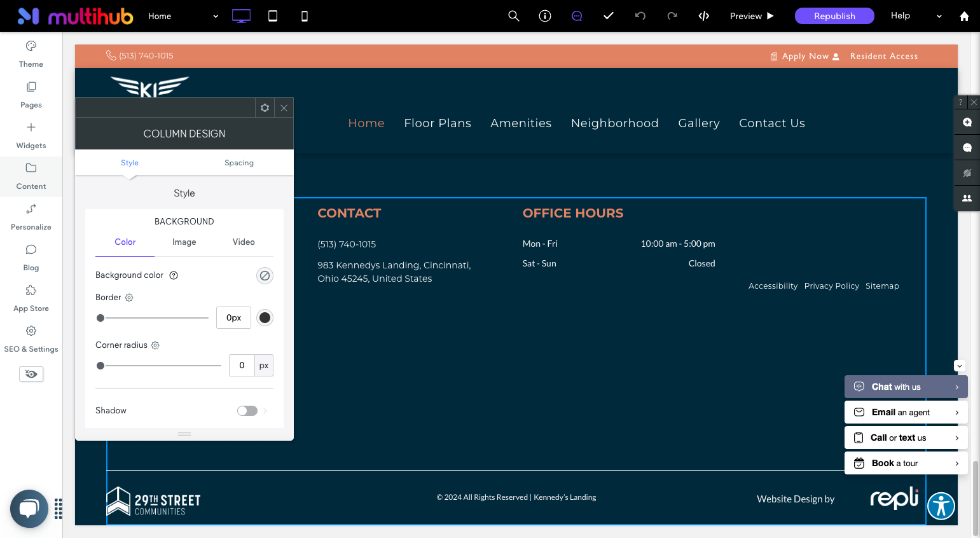Pick a background color swatch

265,275
